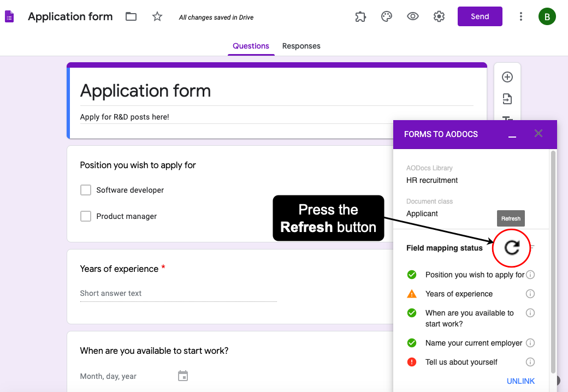568x392 pixels.
Task: Click the UNLINK link
Action: (x=520, y=381)
